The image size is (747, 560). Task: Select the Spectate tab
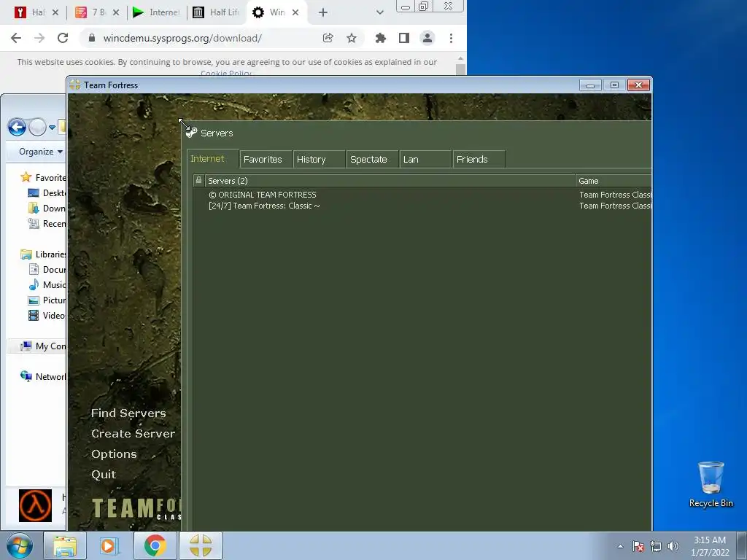coord(372,159)
